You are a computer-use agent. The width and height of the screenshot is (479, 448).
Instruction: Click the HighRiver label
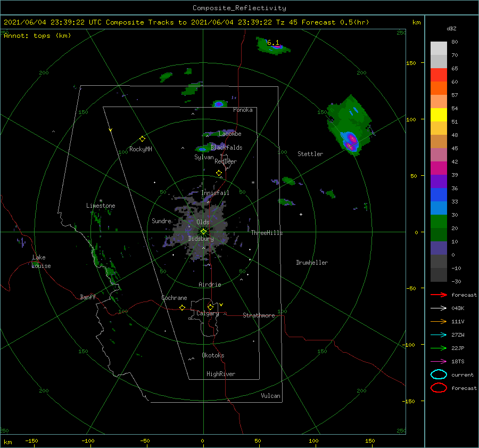coord(221,374)
